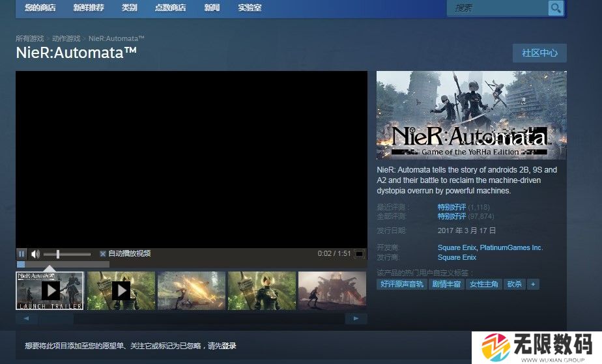Pause the trailer video

point(21,254)
